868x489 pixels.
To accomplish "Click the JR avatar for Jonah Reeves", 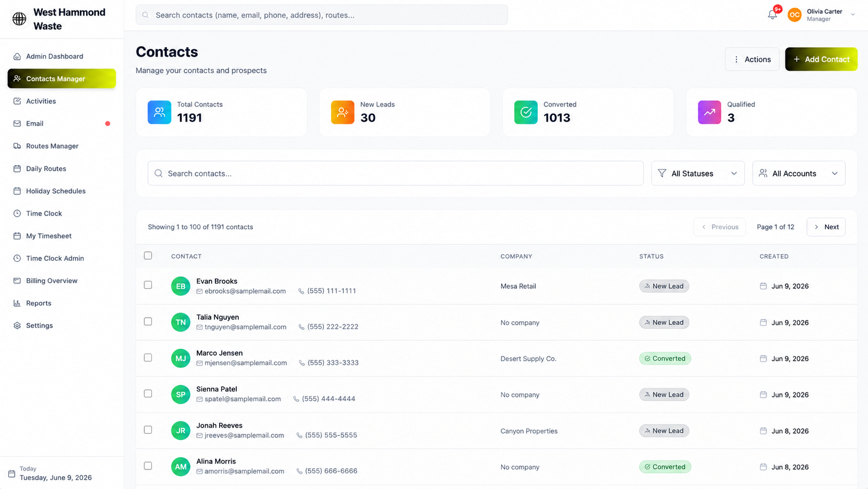I will tap(181, 431).
